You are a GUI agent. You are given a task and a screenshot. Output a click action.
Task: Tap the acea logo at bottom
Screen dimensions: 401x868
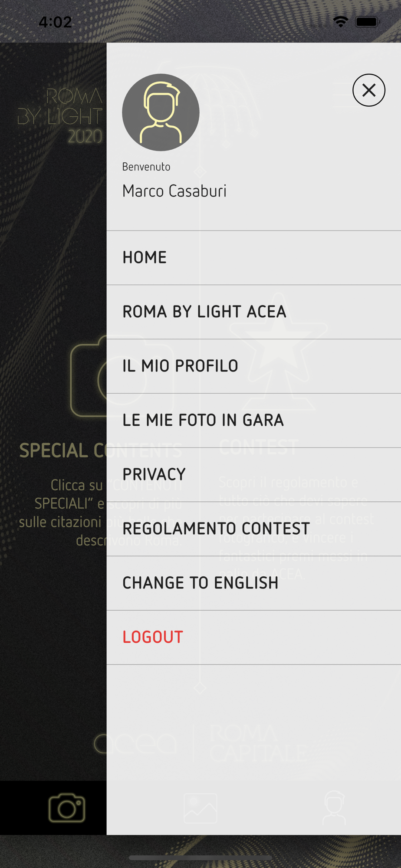(x=136, y=743)
